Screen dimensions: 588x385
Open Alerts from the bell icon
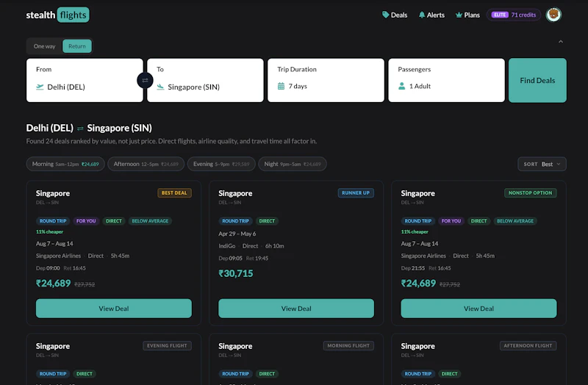coord(431,15)
